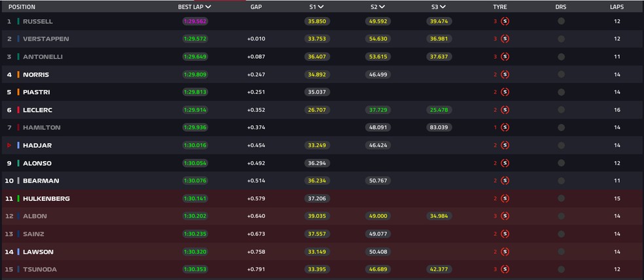Click Hamilton's soft tyre icon
This screenshot has height=280, width=644.
click(505, 128)
